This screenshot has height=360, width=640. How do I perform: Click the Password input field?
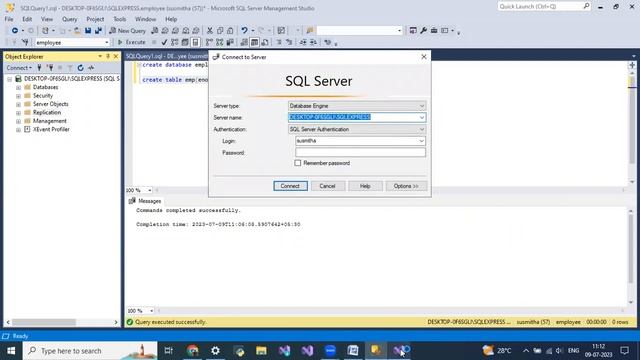(x=360, y=152)
